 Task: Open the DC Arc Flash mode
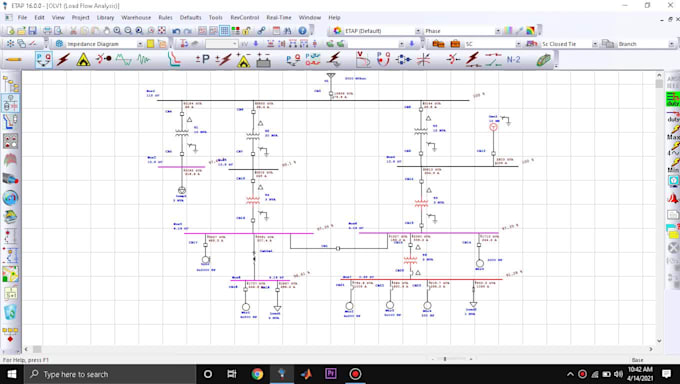[244, 60]
